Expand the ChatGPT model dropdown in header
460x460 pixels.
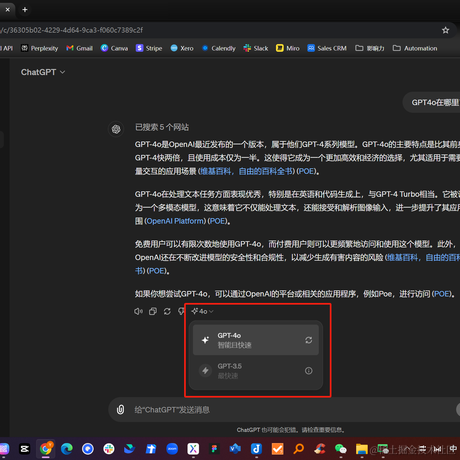pos(43,72)
